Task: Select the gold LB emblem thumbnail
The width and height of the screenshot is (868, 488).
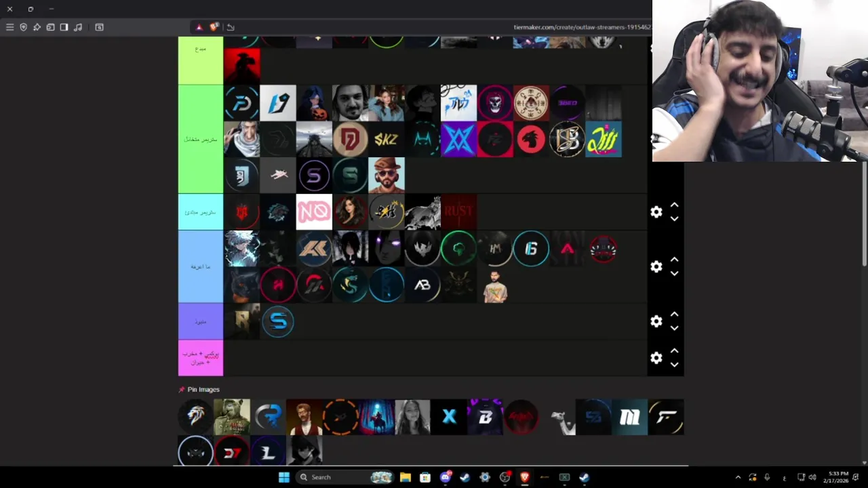Action: click(x=568, y=140)
